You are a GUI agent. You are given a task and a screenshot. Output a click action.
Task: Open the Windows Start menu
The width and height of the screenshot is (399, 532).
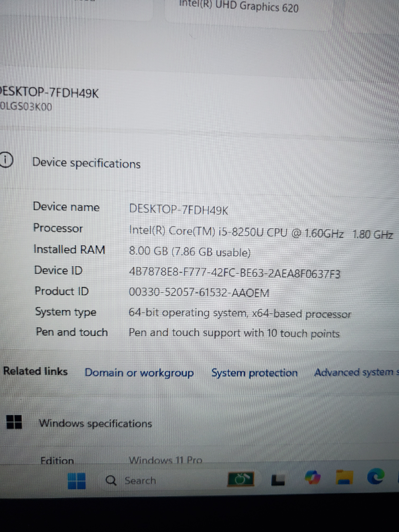[x=77, y=481]
